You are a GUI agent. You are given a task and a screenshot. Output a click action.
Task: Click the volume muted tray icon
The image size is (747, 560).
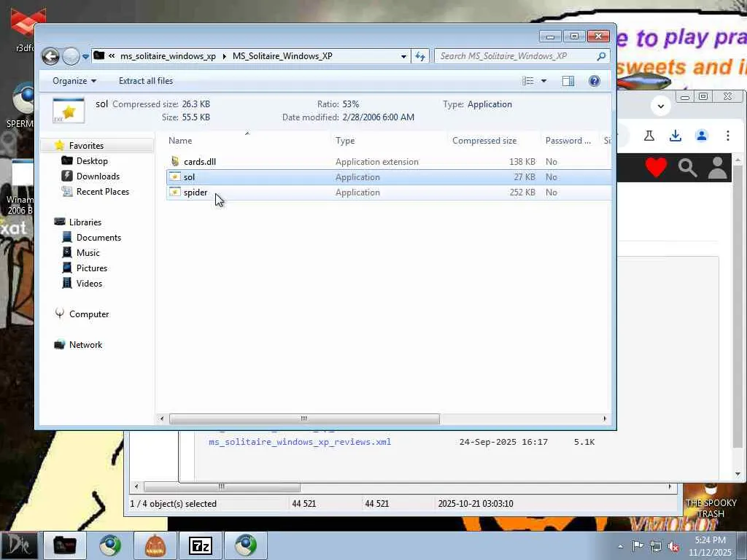click(673, 546)
